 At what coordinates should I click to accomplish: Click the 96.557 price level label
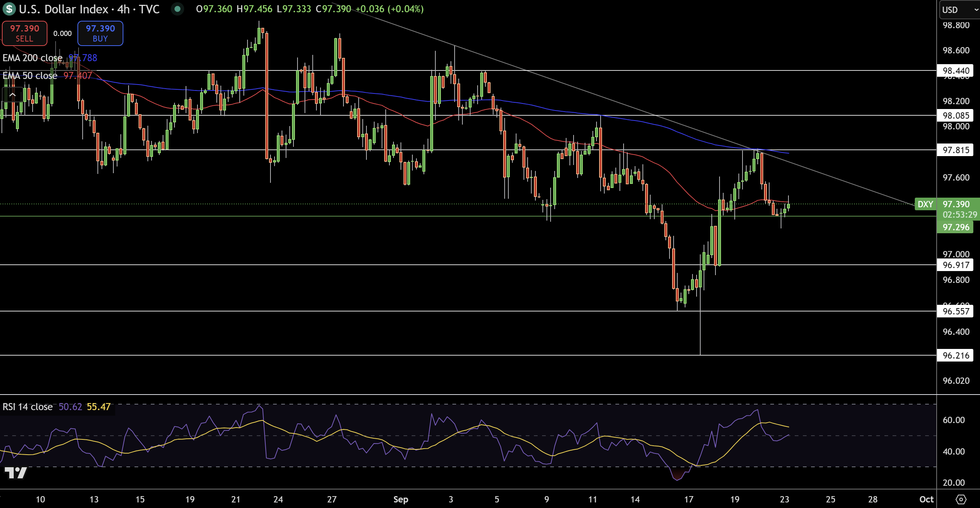[x=955, y=311]
